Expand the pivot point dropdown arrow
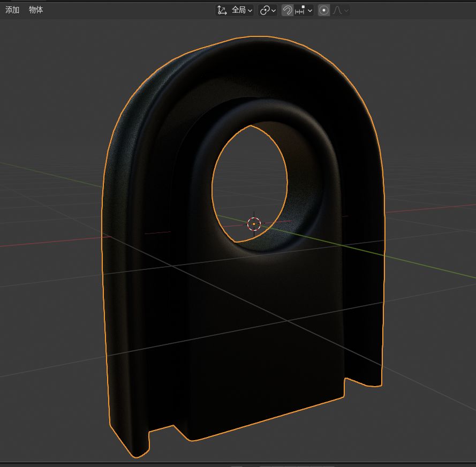The height and width of the screenshot is (467, 476). click(274, 10)
